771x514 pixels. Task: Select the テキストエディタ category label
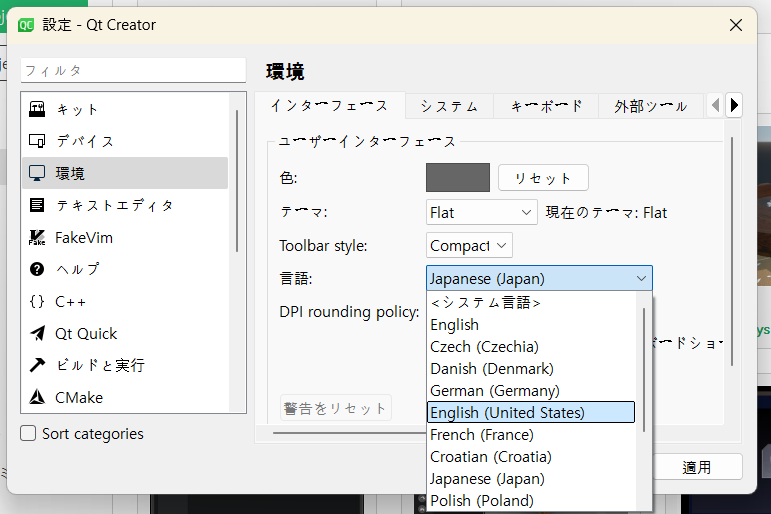tap(115, 205)
